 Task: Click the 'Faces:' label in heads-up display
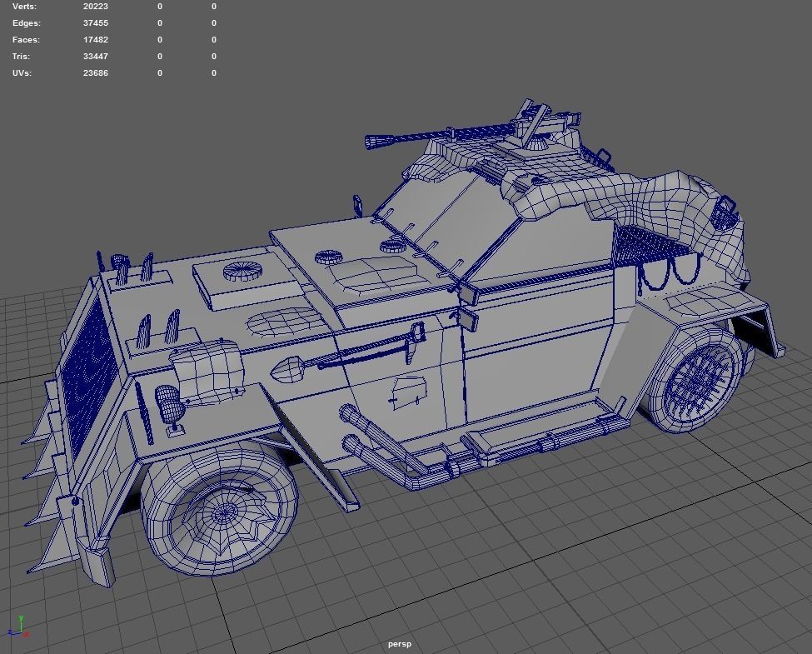26,40
